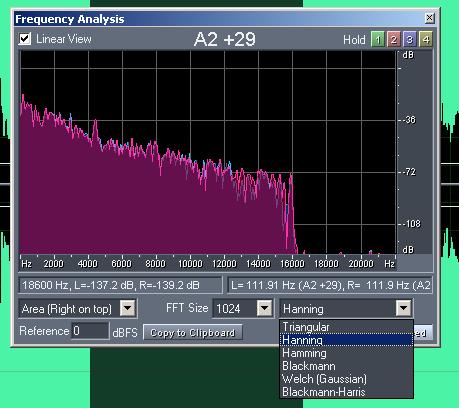
Task: Click the spectrum peak near 16000 Hz
Action: pos(291,175)
